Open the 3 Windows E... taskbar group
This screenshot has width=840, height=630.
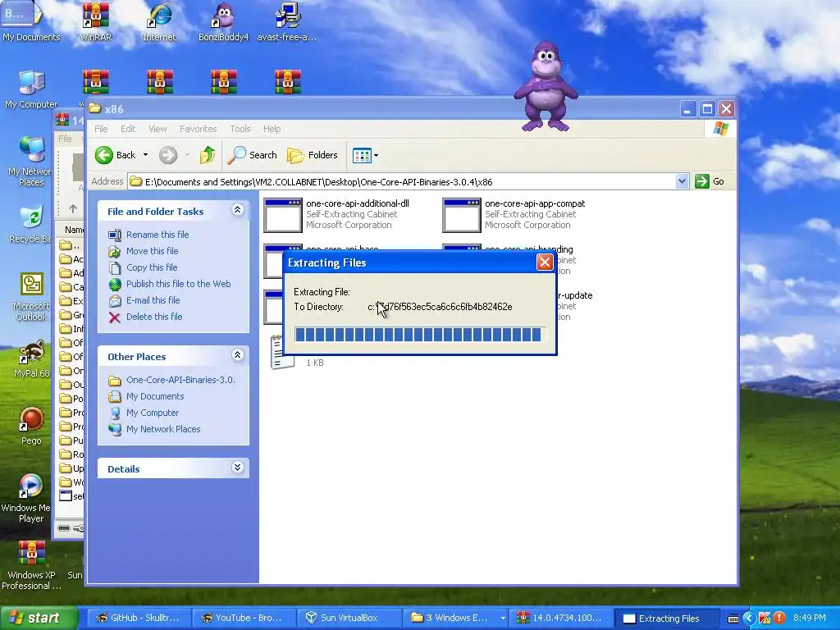455,619
